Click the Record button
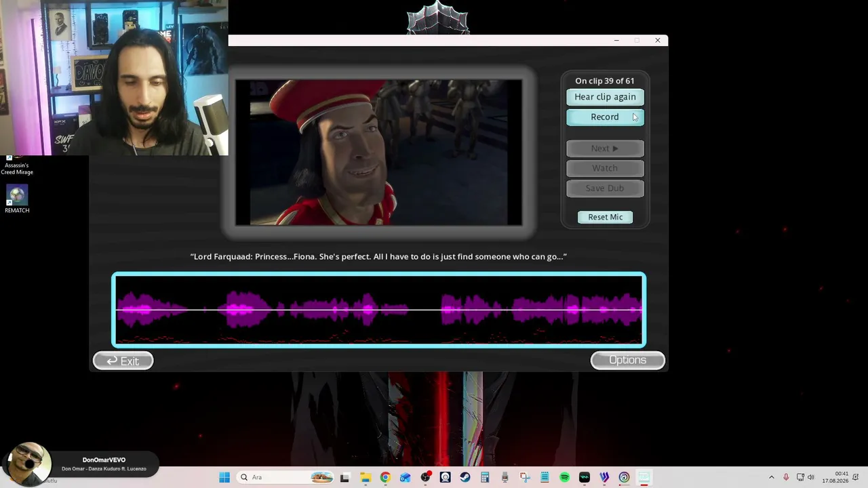868x488 pixels. click(x=605, y=117)
